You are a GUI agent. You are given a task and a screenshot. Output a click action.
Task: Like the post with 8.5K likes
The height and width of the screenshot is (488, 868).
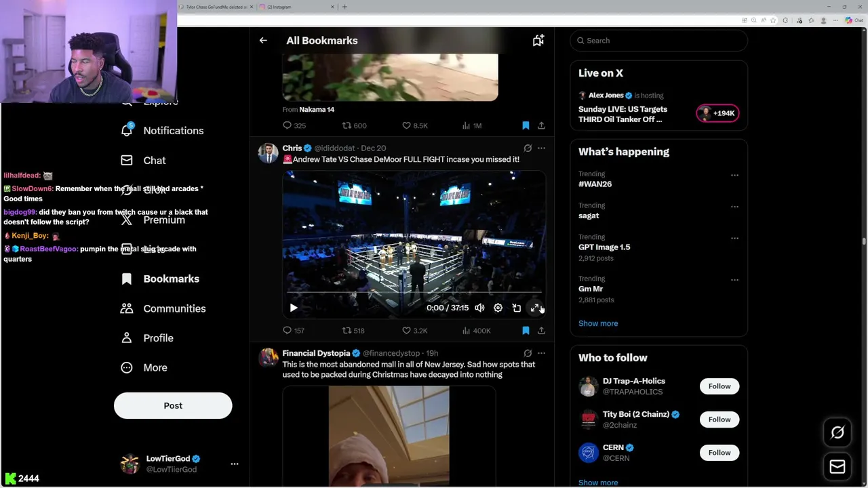tap(414, 125)
